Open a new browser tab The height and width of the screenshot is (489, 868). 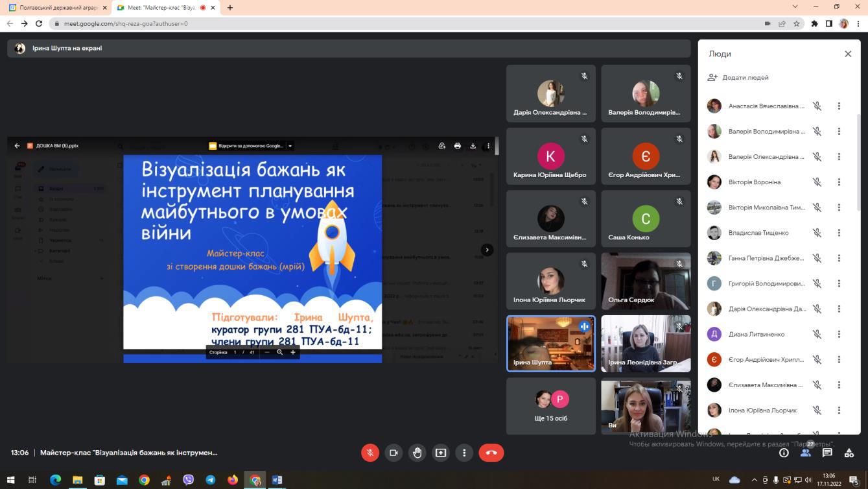coord(230,8)
